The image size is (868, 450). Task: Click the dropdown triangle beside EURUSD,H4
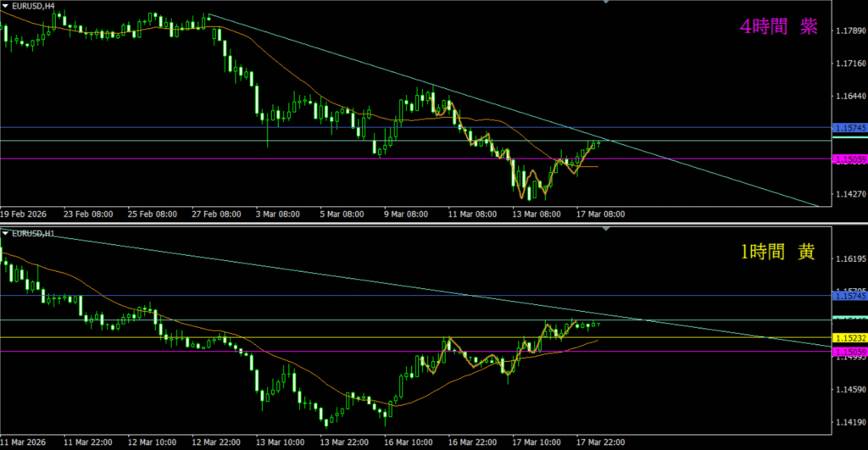[x=6, y=6]
